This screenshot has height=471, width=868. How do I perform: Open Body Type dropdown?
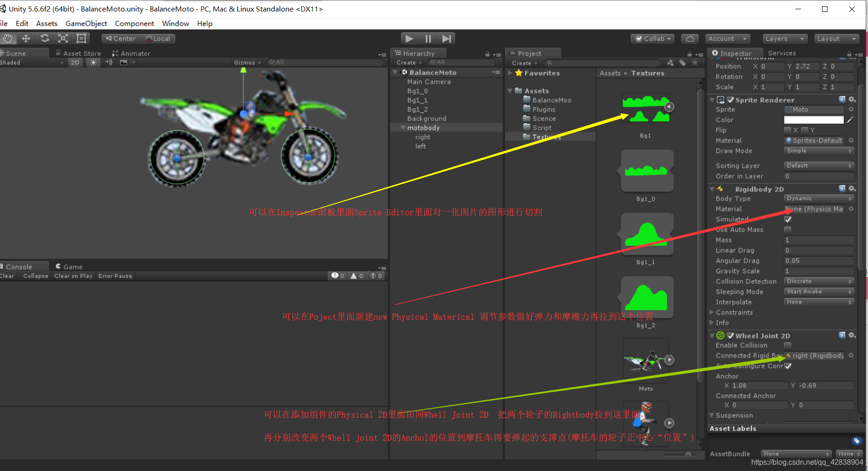[818, 199]
